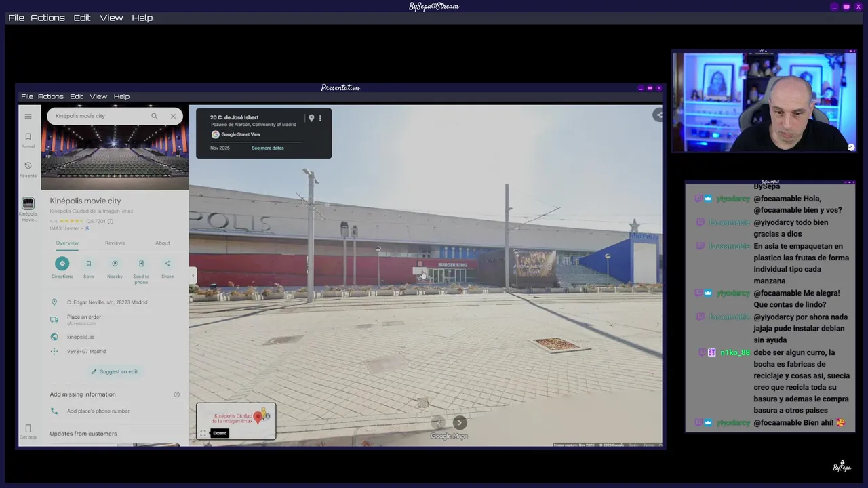Click the Expand minimap icon

point(203,433)
